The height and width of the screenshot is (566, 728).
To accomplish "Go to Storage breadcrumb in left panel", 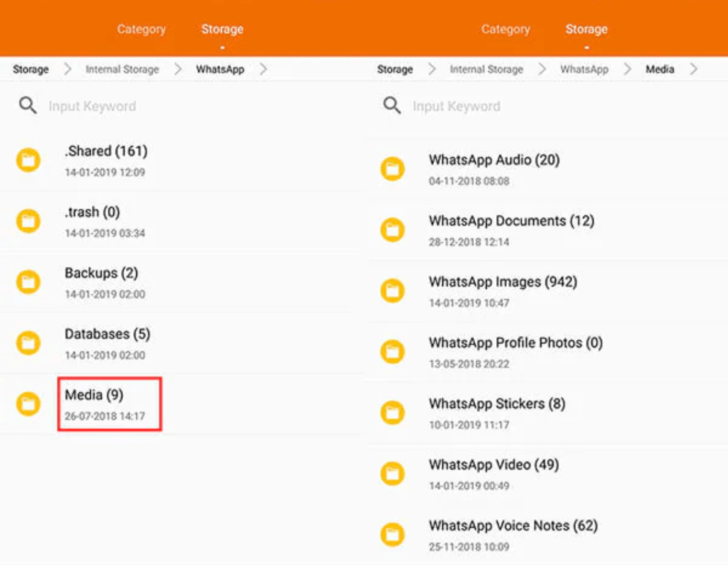I will click(x=30, y=69).
